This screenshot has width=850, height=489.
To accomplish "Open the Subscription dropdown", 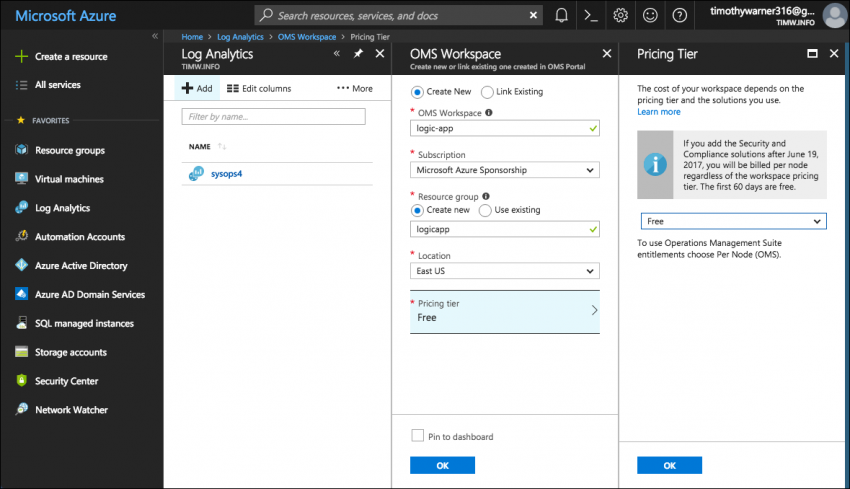I will tap(505, 170).
